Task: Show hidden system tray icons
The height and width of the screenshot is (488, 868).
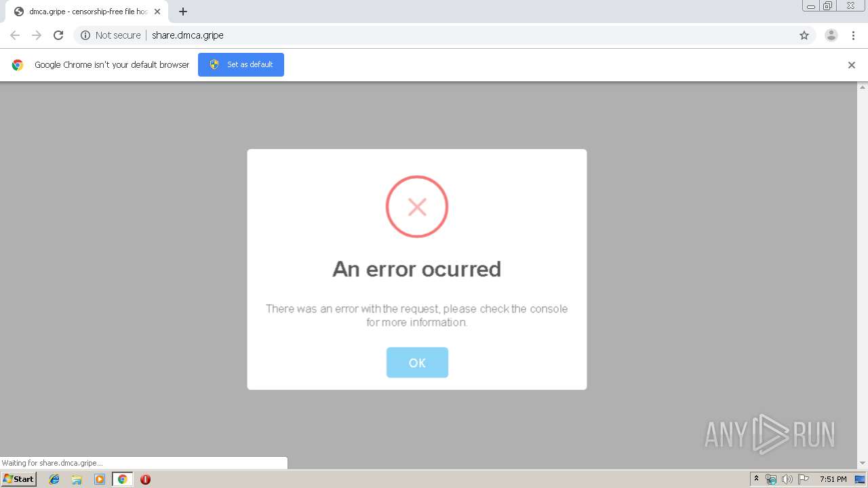Action: point(757,479)
